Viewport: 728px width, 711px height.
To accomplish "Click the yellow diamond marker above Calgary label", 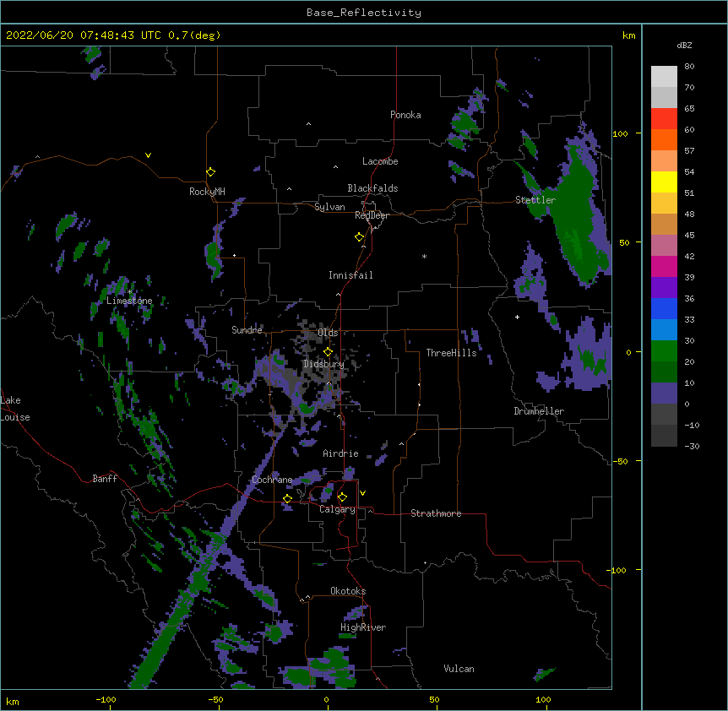I will [342, 497].
